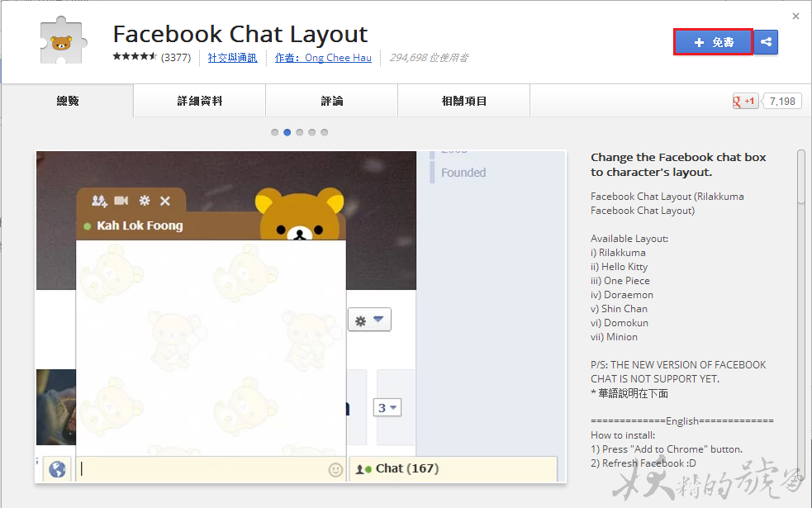Click the Facebook Chat Layout title
Screen dimensions: 812x508
pyautogui.click(x=240, y=34)
